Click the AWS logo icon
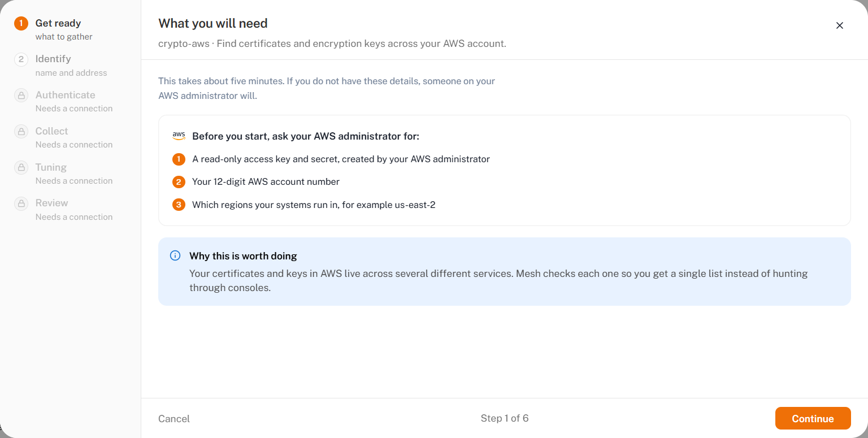Image resolution: width=868 pixels, height=438 pixels. click(x=179, y=136)
